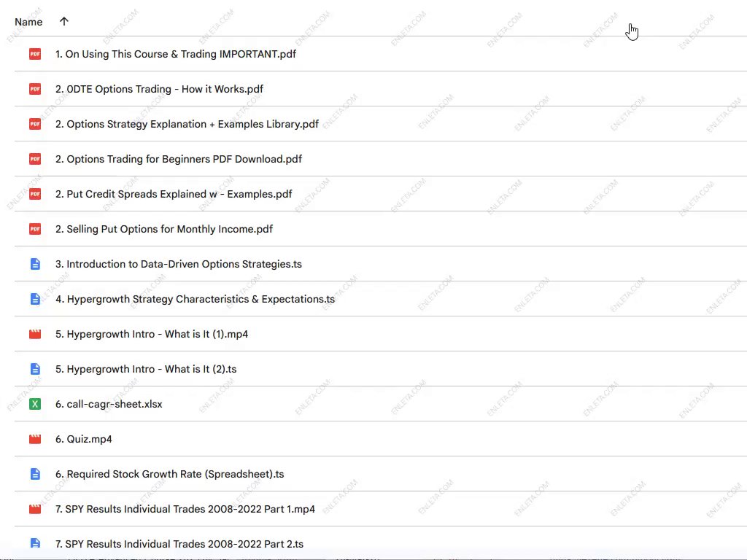Screen dimensions: 747x560
Task: Open SPY Results Individual Trades Part 2.ts
Action: (179, 544)
